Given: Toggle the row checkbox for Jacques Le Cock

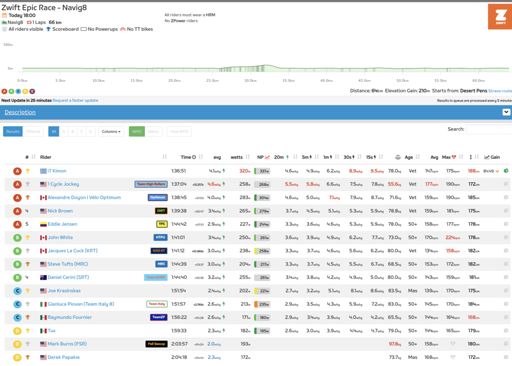Looking at the screenshot, I should click(x=506, y=251).
